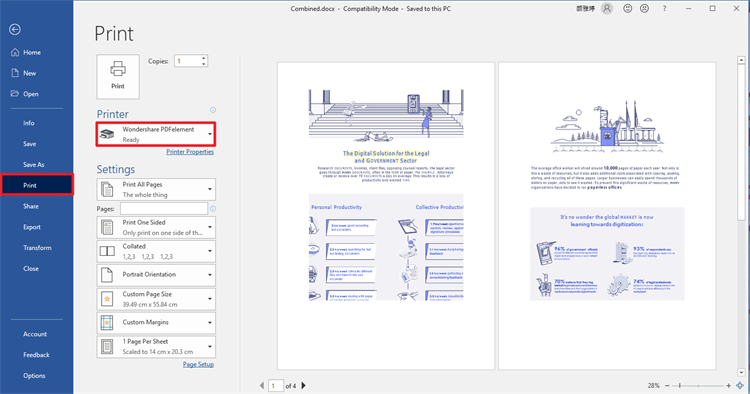Go to previous page with arrow

[x=262, y=385]
